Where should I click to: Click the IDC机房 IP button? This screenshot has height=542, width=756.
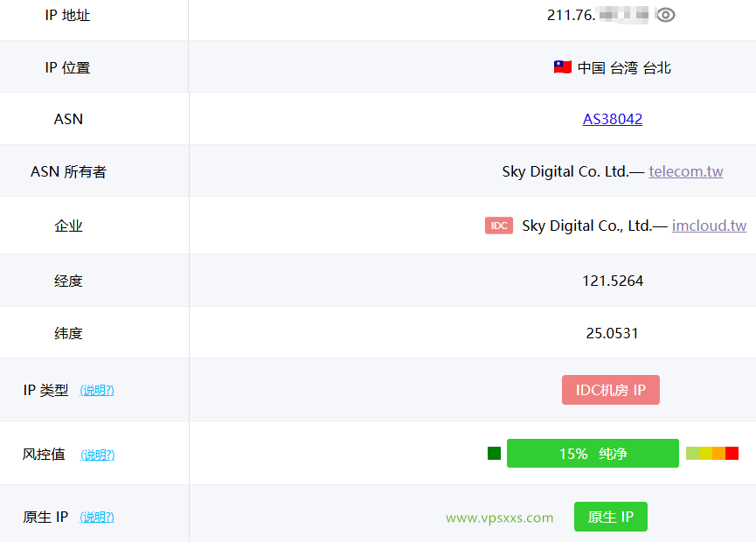610,390
